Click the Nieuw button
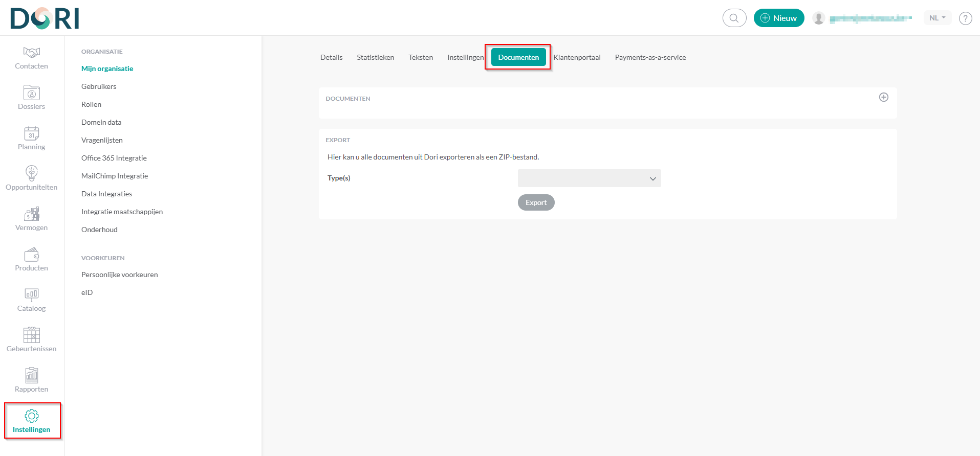The width and height of the screenshot is (980, 456). [778, 18]
